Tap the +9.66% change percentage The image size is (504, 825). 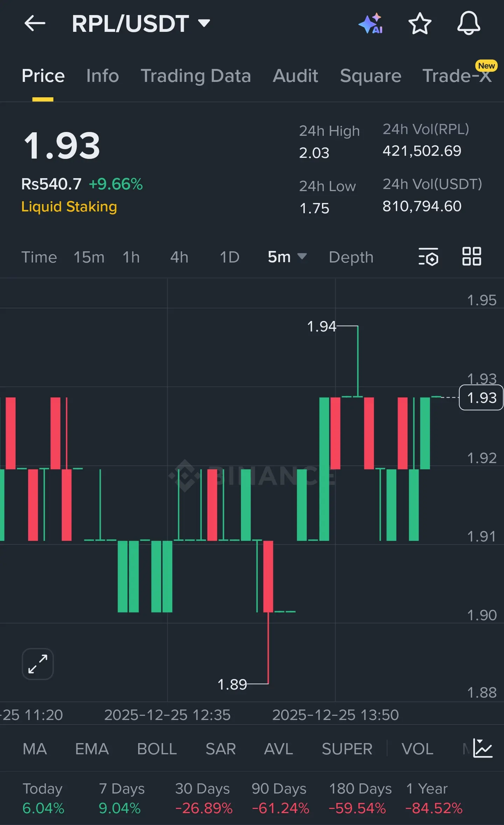[x=116, y=184]
